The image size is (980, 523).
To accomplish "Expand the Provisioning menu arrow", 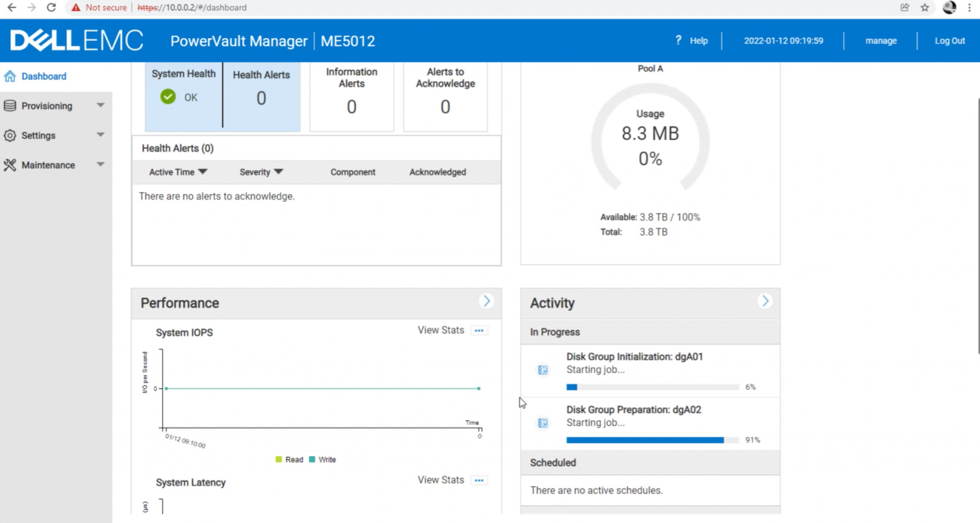I will pyautogui.click(x=101, y=105).
